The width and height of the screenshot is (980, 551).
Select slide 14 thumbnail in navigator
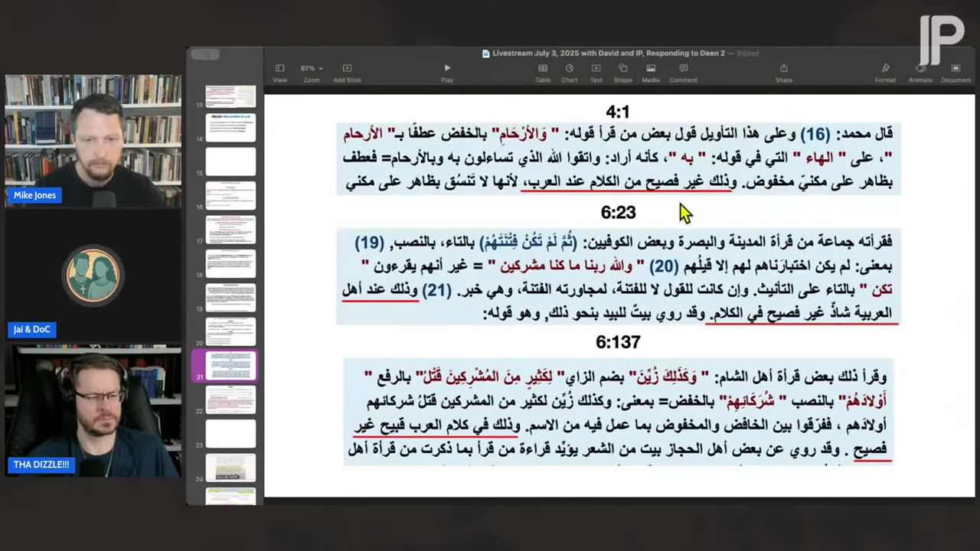[x=230, y=127]
